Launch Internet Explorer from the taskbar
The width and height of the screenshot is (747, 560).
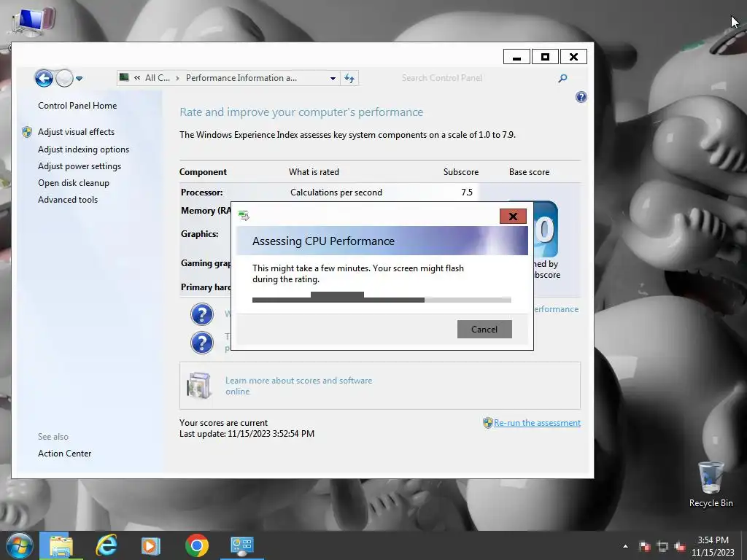click(x=107, y=545)
